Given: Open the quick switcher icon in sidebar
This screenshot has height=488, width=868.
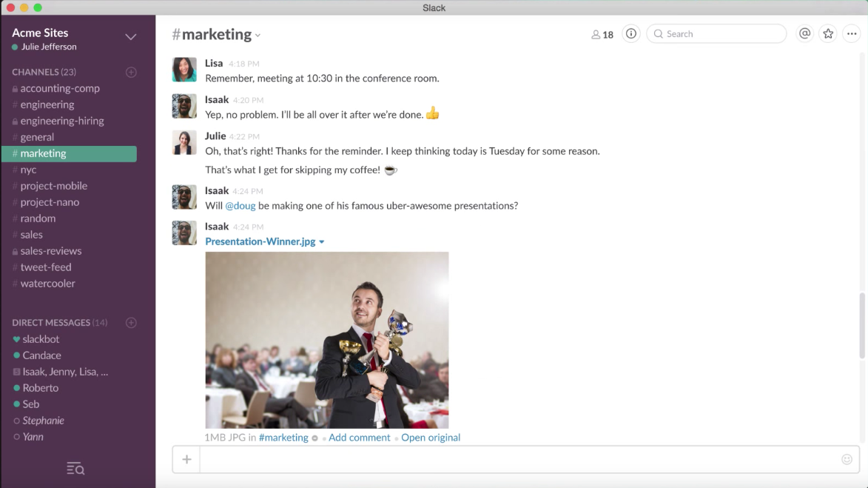Looking at the screenshot, I should click(75, 468).
